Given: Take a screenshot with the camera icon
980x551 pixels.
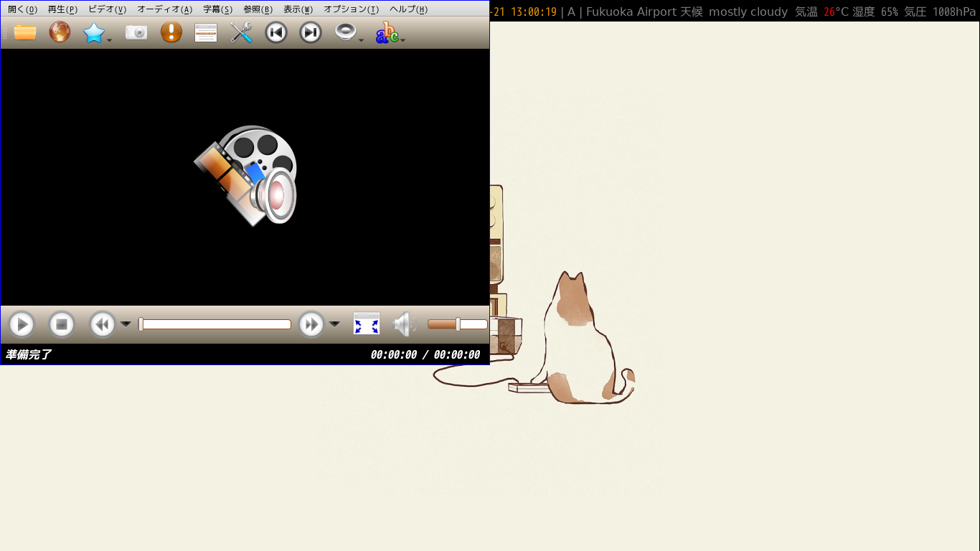Looking at the screenshot, I should 136,32.
